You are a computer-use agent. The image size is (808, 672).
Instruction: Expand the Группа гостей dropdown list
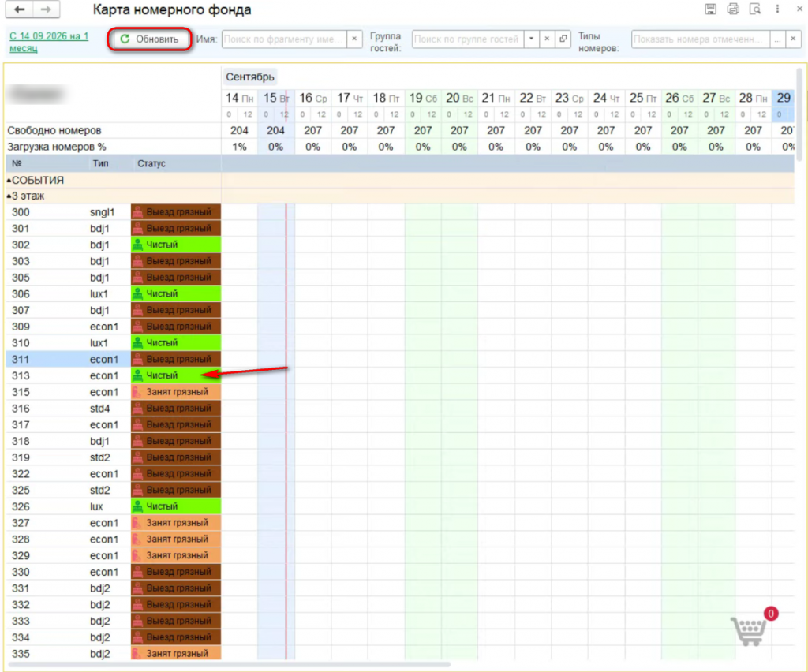pos(532,39)
